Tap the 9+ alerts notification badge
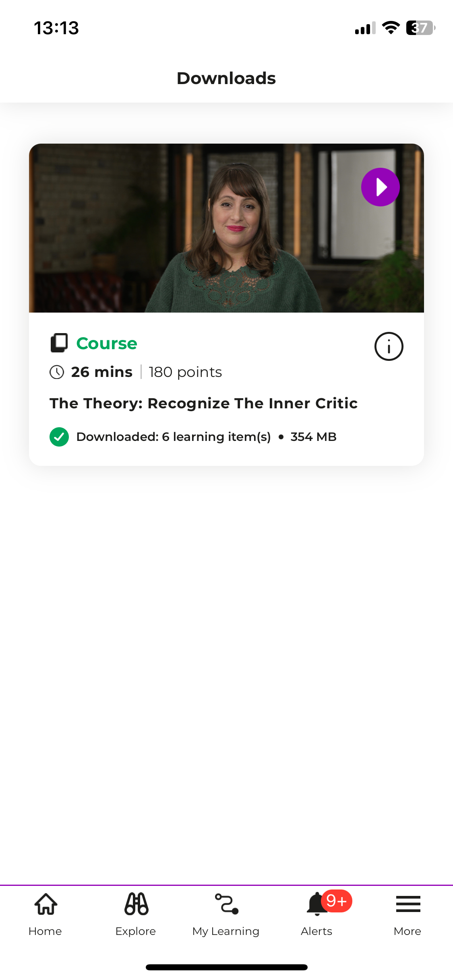 tap(337, 901)
